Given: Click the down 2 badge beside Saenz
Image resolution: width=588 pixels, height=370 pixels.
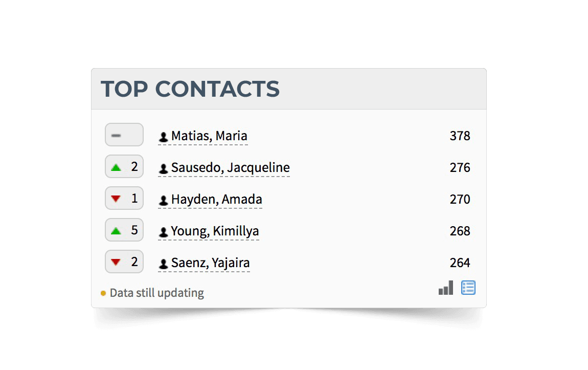Looking at the screenshot, I should (x=124, y=262).
